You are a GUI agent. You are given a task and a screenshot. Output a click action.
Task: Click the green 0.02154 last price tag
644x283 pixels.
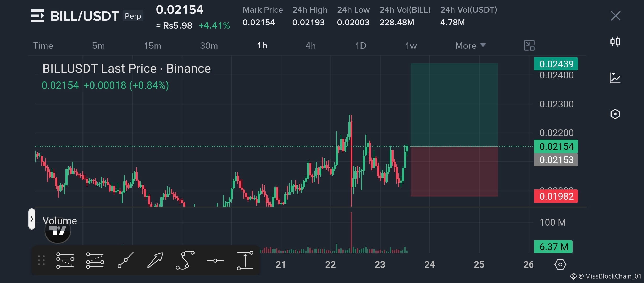click(x=556, y=146)
